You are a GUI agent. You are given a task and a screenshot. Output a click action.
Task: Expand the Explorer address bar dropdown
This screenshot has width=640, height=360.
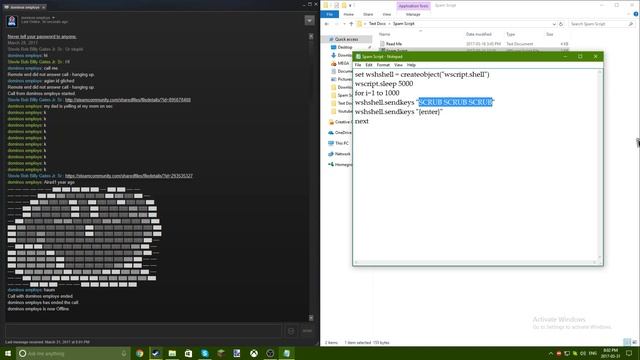pyautogui.click(x=554, y=24)
